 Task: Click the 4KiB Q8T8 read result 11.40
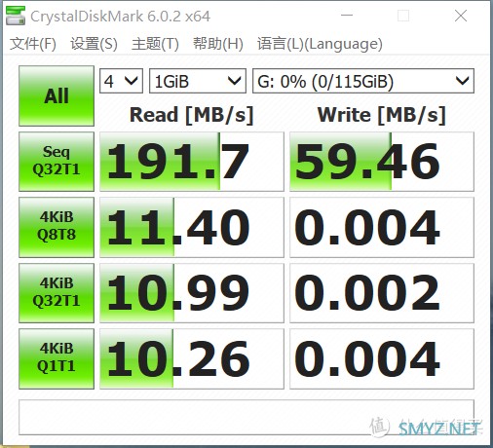(192, 227)
